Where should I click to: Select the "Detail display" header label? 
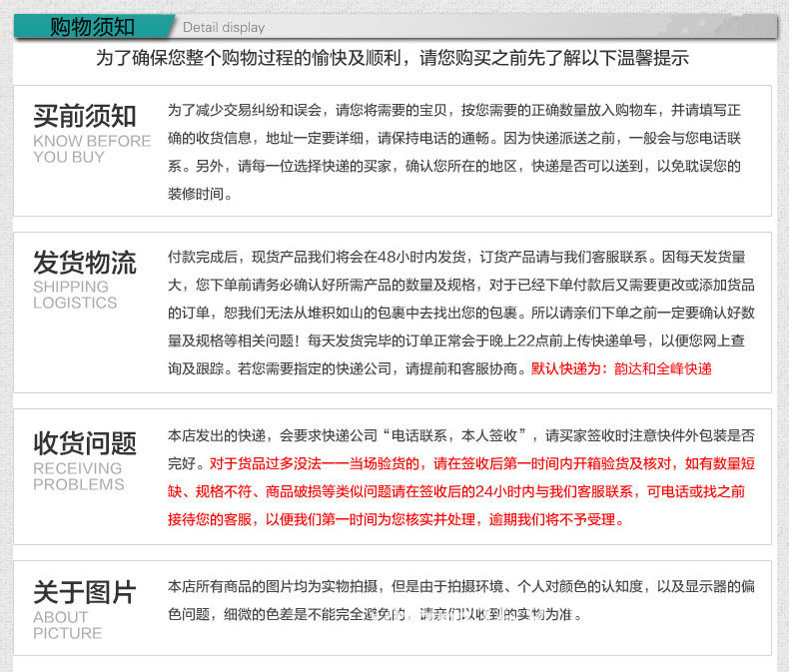(x=224, y=27)
